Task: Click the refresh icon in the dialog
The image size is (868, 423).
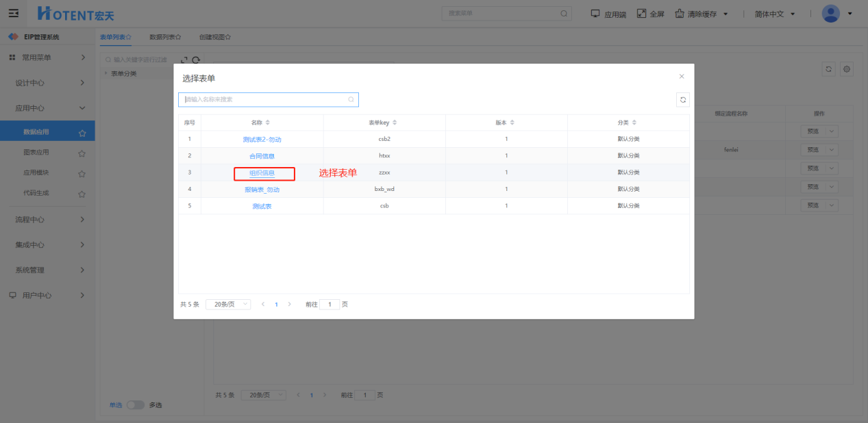Action: (x=682, y=100)
